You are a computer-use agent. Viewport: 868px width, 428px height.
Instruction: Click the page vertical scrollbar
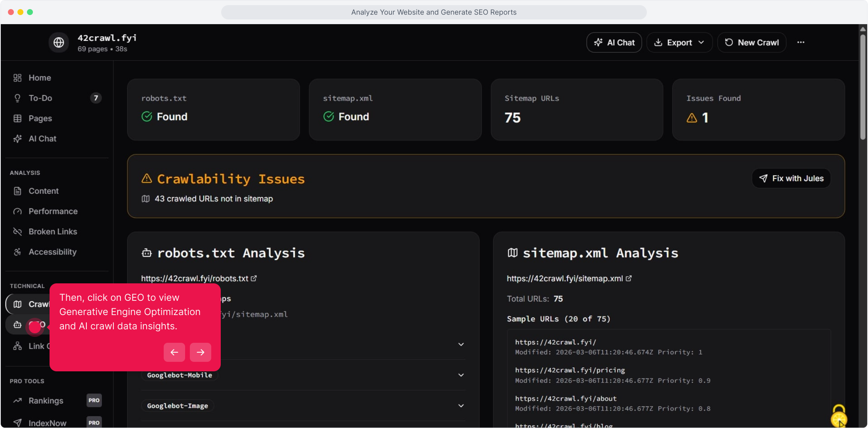[x=862, y=87]
